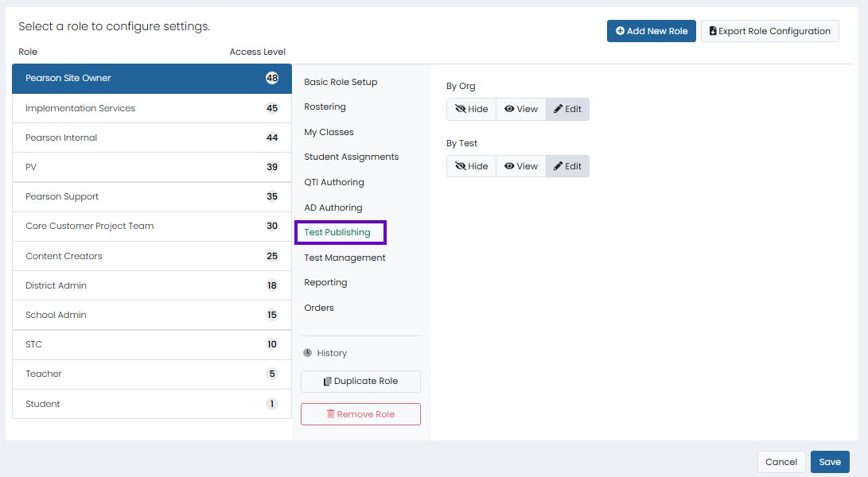This screenshot has height=477, width=868.
Task: Set By Test permission to Hide
Action: click(472, 166)
